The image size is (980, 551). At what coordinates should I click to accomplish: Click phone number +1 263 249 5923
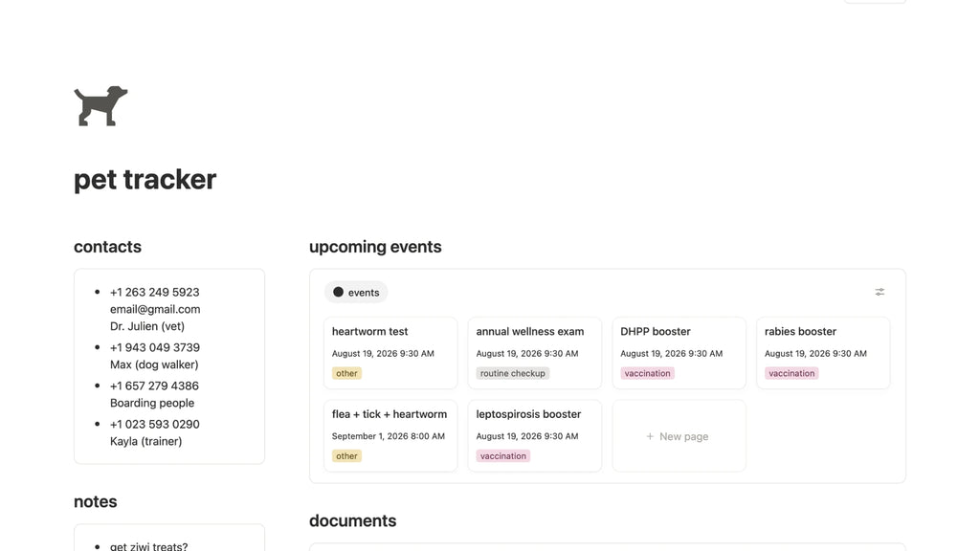point(154,293)
